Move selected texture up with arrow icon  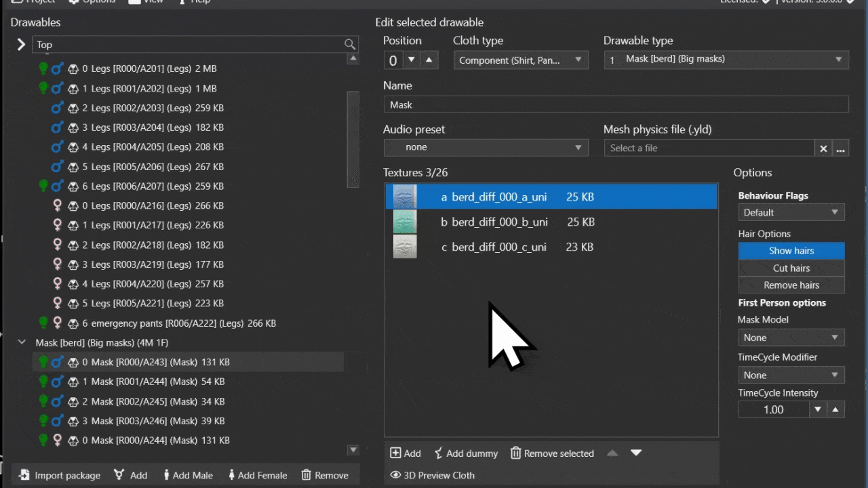(x=612, y=453)
